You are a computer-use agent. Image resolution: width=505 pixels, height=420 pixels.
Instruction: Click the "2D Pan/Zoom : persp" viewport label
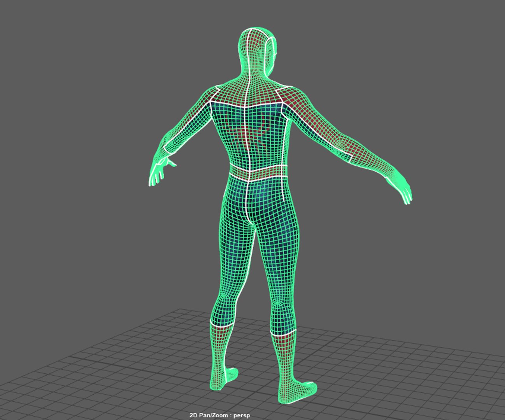tap(220, 415)
